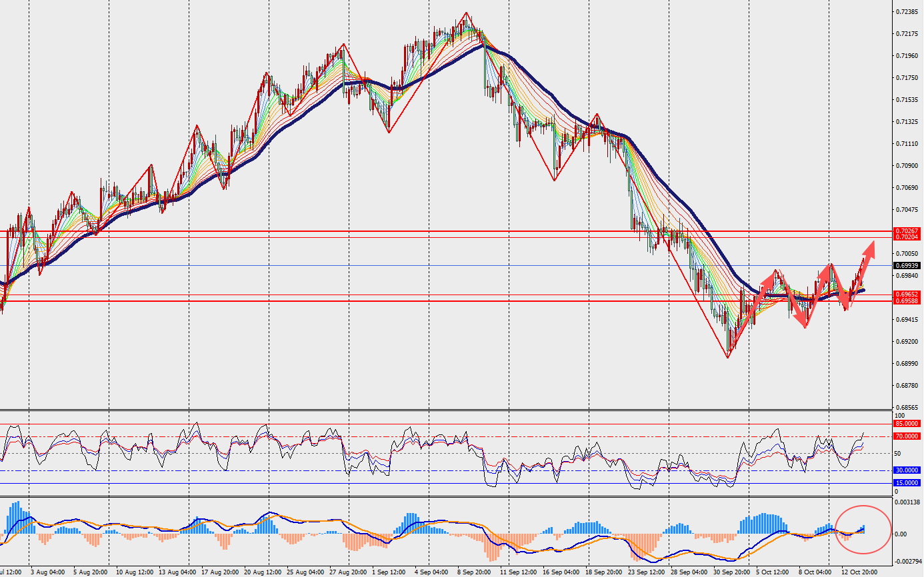Screen dimensions: 924x577
Task: Select the 25 Aug 04:00 time label
Action: coord(305,572)
